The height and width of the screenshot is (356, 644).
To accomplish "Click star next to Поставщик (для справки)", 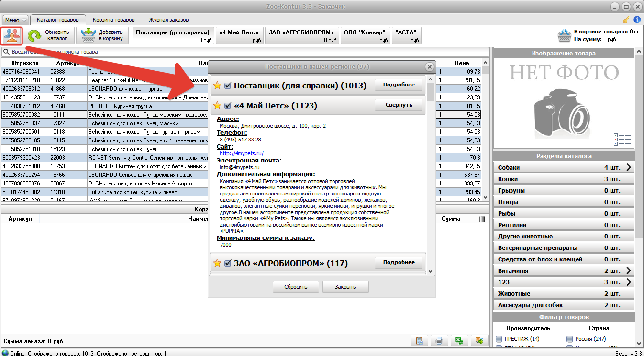I will [x=217, y=86].
